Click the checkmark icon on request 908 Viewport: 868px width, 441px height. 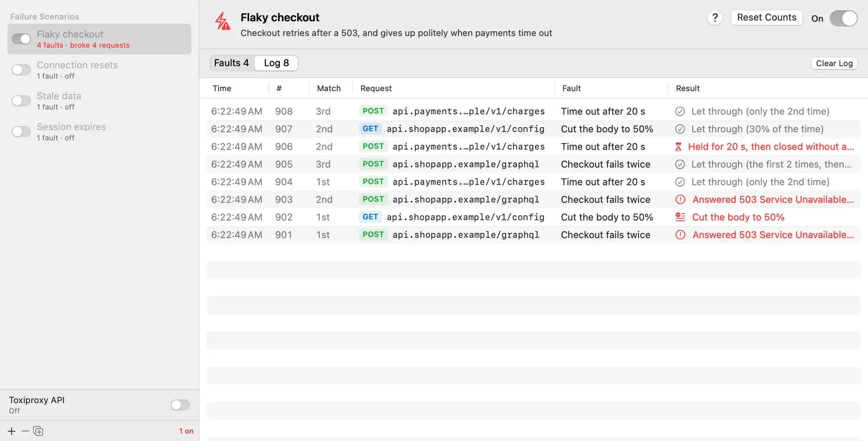pyautogui.click(x=680, y=111)
